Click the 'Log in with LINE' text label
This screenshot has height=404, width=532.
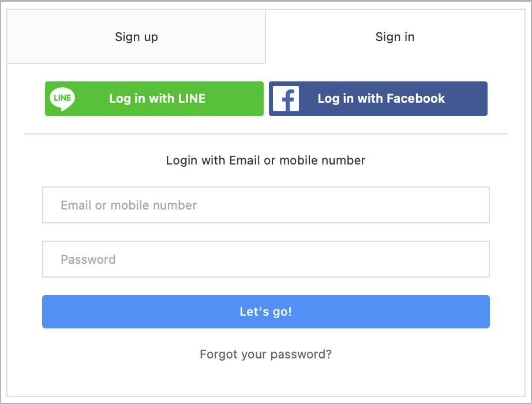(x=158, y=99)
